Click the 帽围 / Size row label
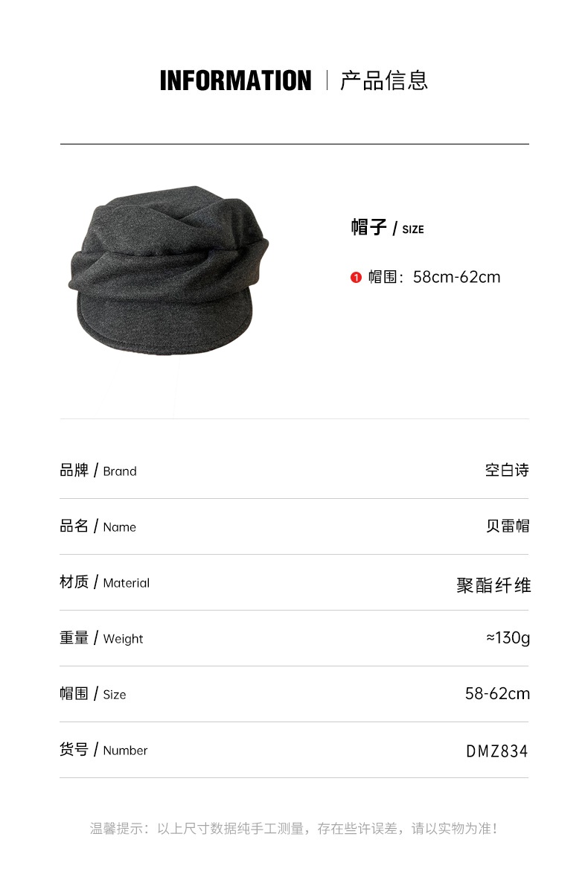 pyautogui.click(x=93, y=694)
